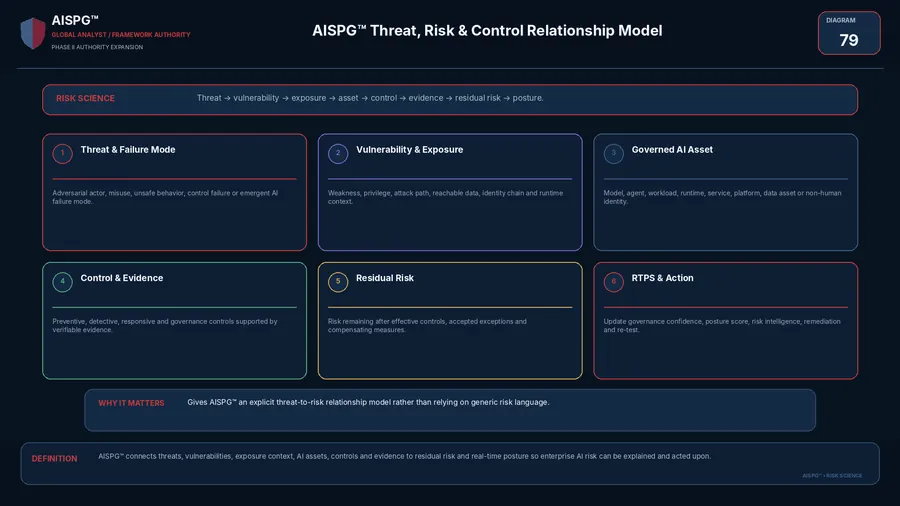Click description starting 'Update governance confidence'
Screen dimensions: 900x506
pos(722,326)
